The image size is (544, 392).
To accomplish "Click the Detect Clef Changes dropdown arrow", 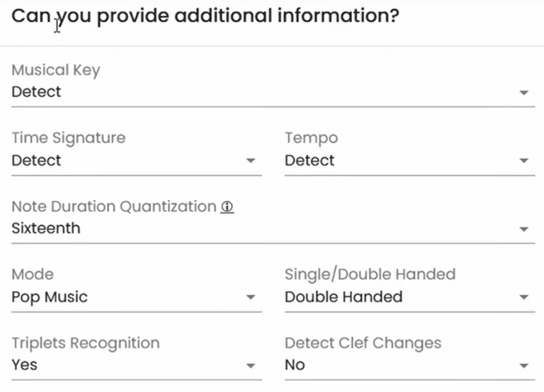I will coord(523,366).
